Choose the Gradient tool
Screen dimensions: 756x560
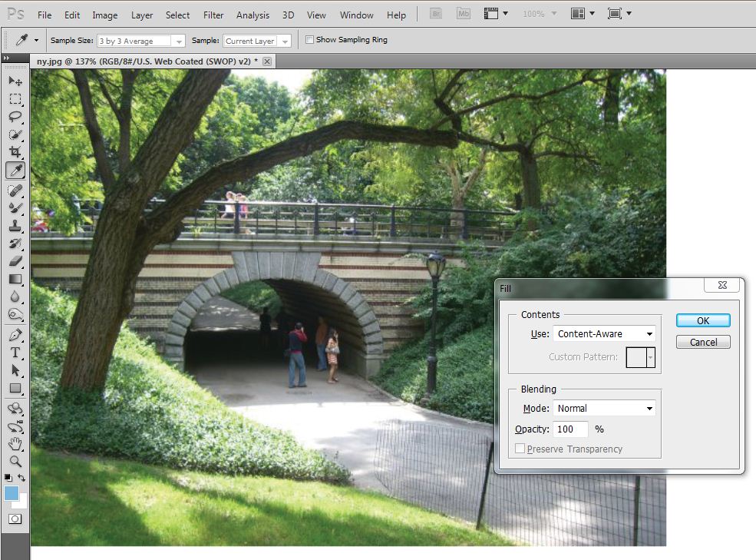click(15, 279)
